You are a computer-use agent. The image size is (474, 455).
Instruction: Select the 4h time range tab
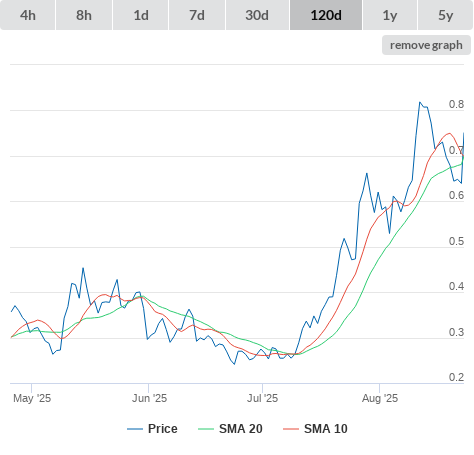tap(28, 15)
